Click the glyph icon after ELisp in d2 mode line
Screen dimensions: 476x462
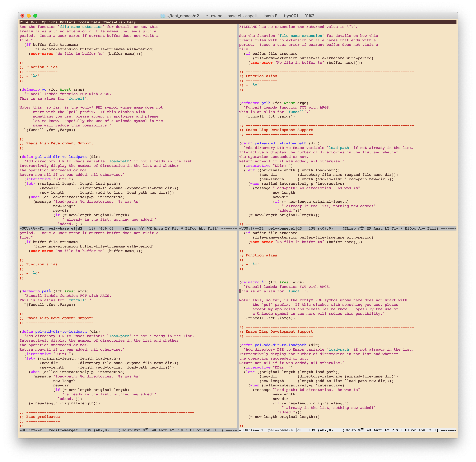[x=141, y=228]
